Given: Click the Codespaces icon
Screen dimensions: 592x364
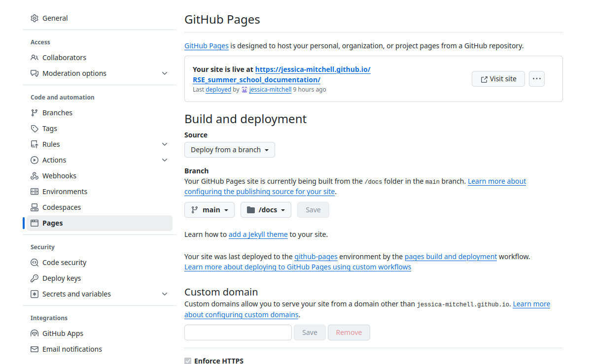Looking at the screenshot, I should click(x=35, y=207).
